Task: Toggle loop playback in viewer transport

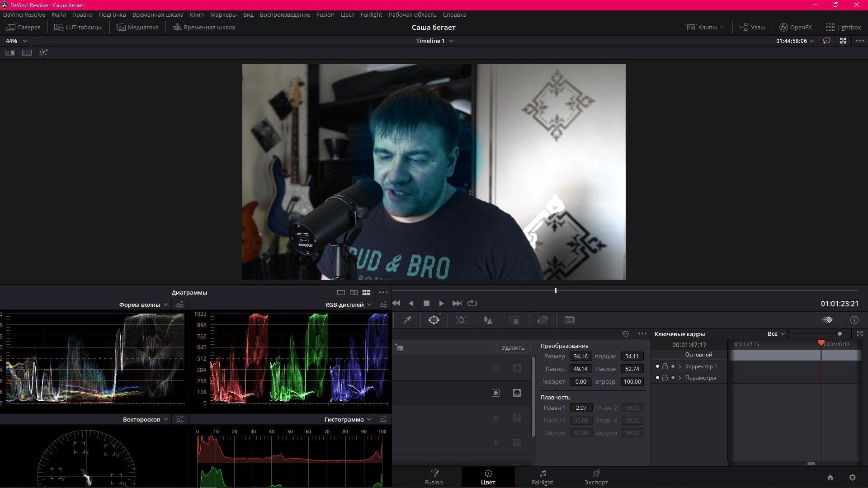Action: (472, 304)
